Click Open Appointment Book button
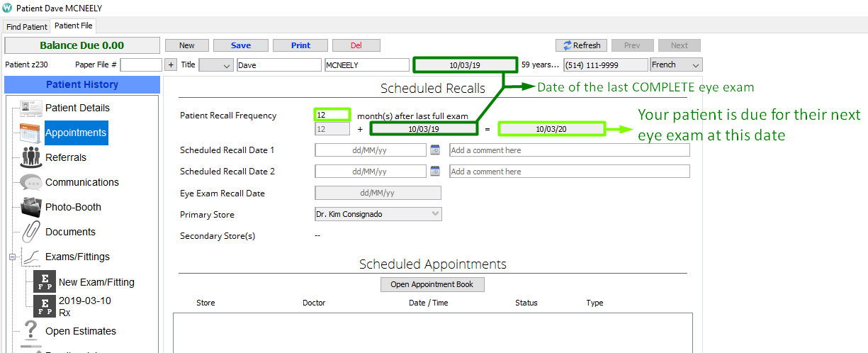The width and height of the screenshot is (868, 353). 432,284
